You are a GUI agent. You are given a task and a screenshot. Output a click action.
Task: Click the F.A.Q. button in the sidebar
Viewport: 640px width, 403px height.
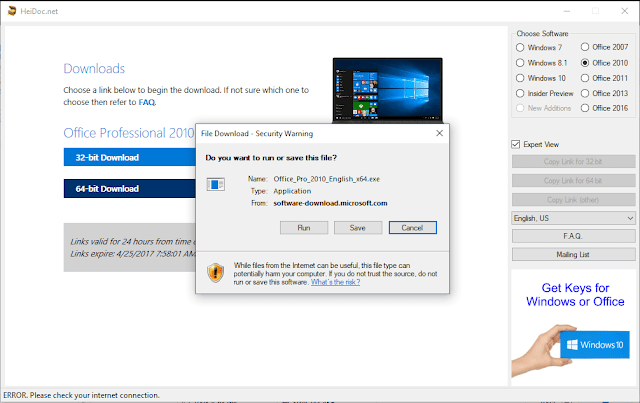[x=573, y=236]
